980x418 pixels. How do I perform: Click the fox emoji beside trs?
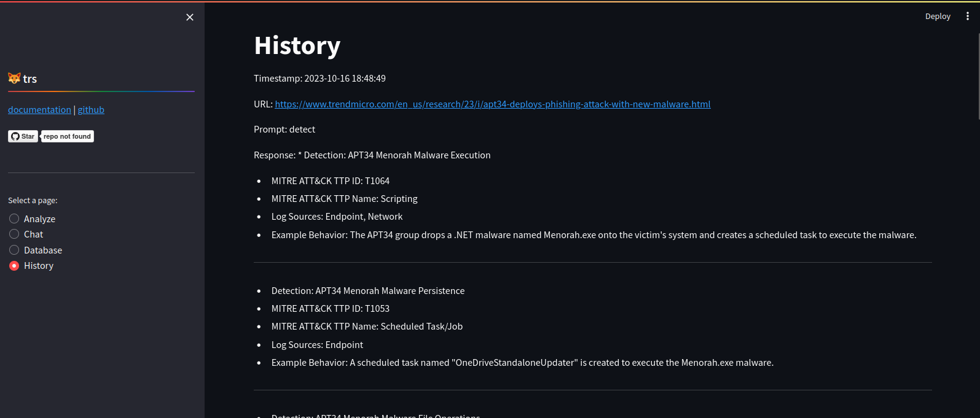click(14, 78)
